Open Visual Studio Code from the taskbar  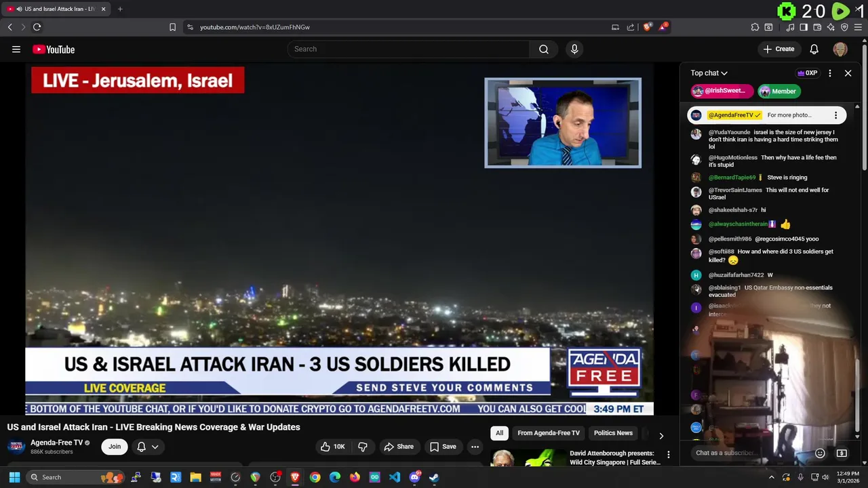click(395, 477)
